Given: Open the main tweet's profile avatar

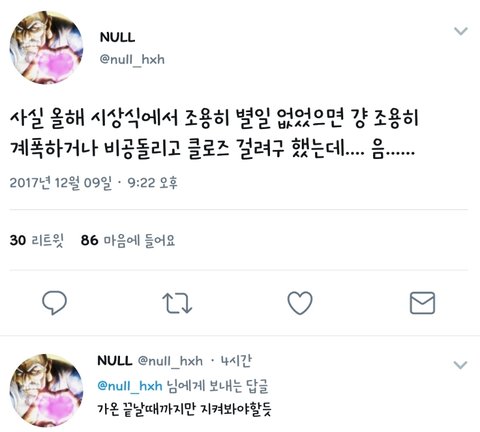Looking at the screenshot, I should point(46,47).
